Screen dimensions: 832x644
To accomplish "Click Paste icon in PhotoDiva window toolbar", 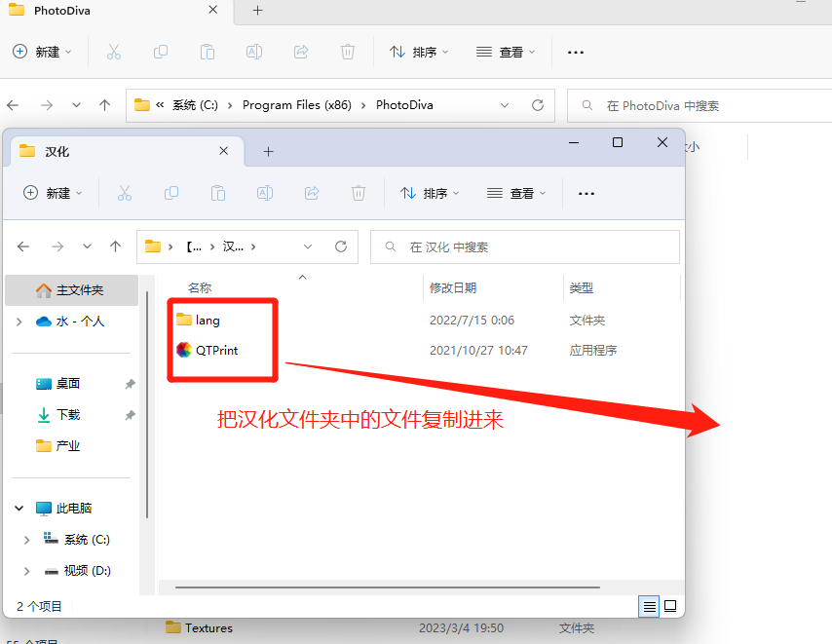I will coord(208,52).
